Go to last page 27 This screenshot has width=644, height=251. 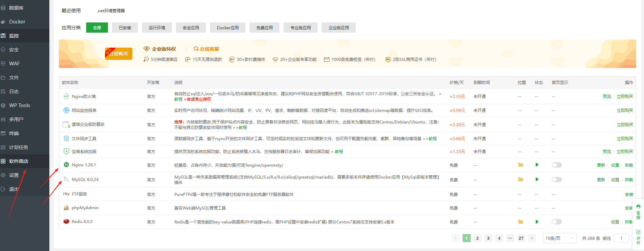(x=521, y=238)
